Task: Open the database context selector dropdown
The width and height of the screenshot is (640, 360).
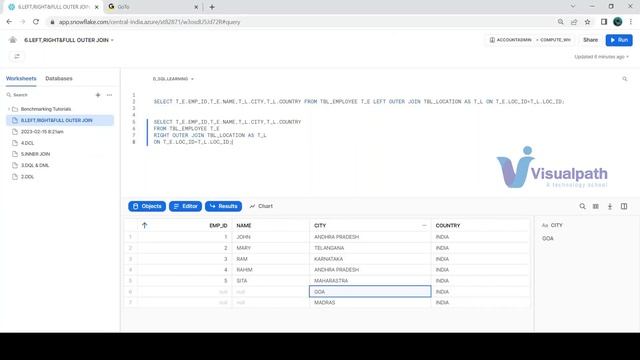Action: tap(173, 79)
